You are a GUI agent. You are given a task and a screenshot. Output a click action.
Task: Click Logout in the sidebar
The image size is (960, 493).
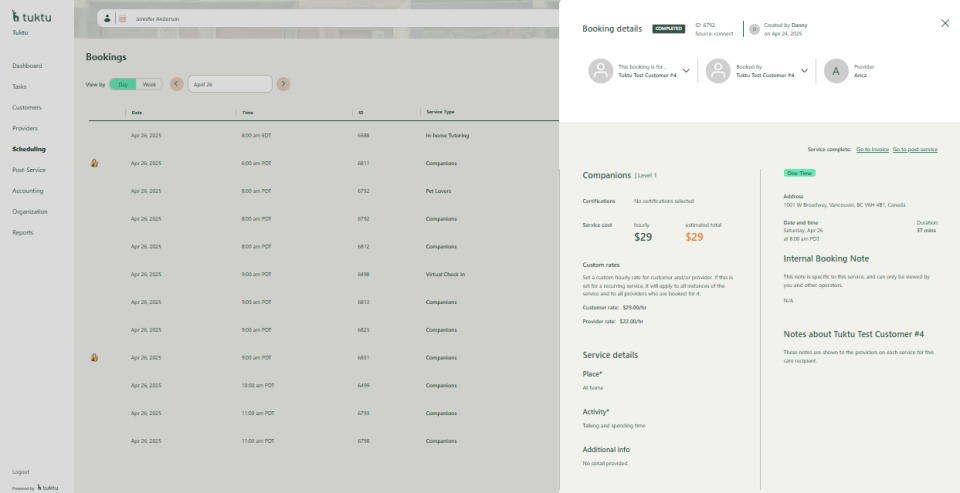tap(21, 471)
